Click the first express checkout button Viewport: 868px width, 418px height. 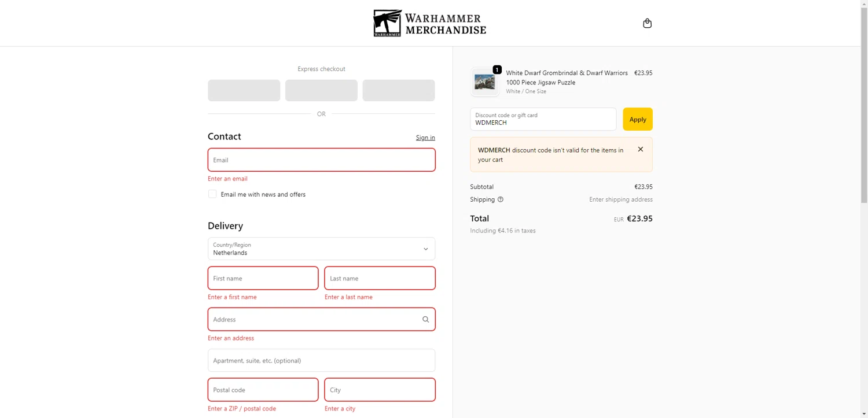244,90
